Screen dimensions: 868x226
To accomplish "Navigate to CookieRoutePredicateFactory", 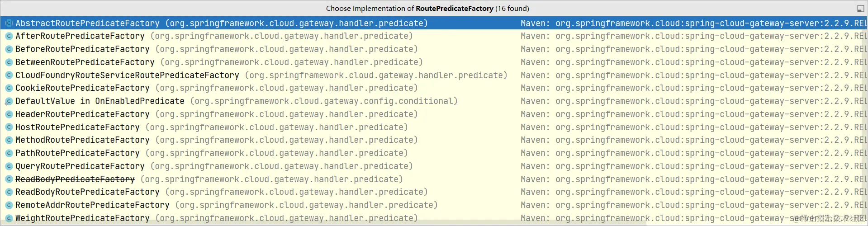I will (x=434, y=88).
